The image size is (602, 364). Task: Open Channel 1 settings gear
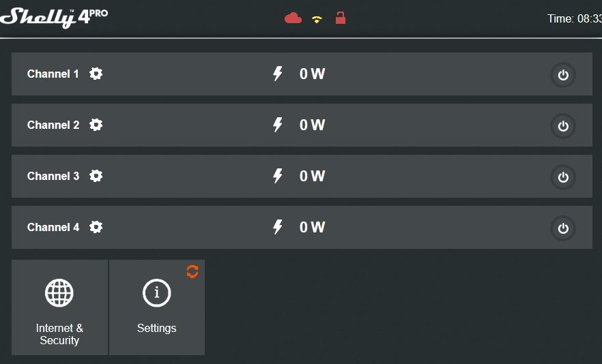pyautogui.click(x=96, y=74)
